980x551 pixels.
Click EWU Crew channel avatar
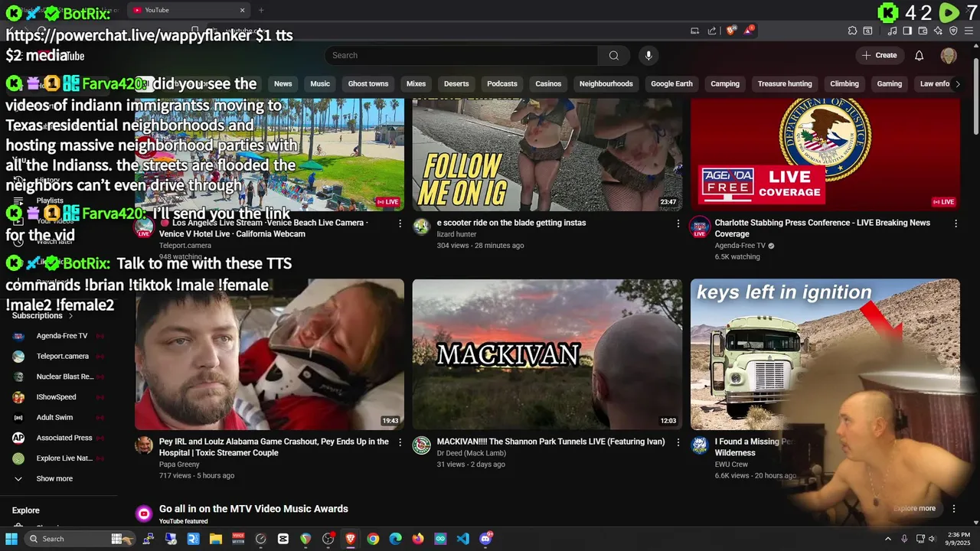pos(699,445)
